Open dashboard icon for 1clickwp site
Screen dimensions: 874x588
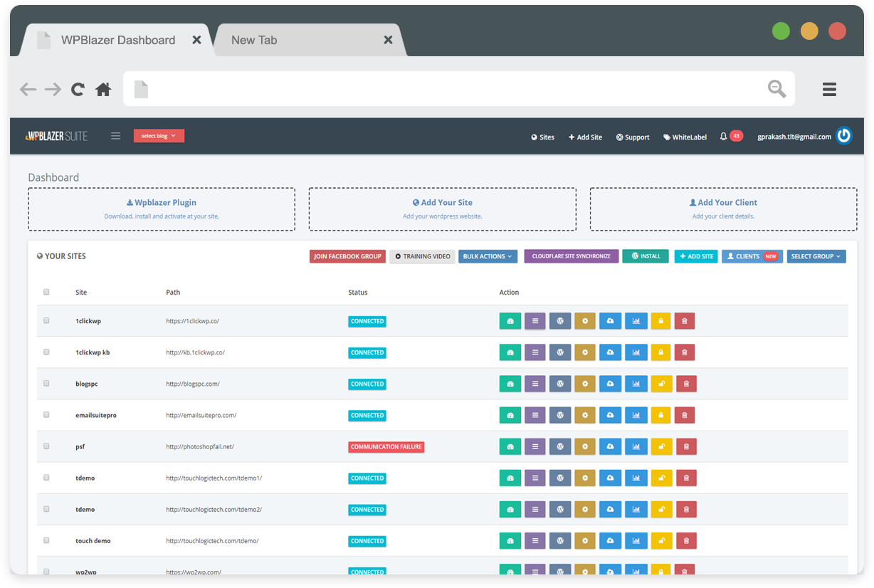click(510, 321)
